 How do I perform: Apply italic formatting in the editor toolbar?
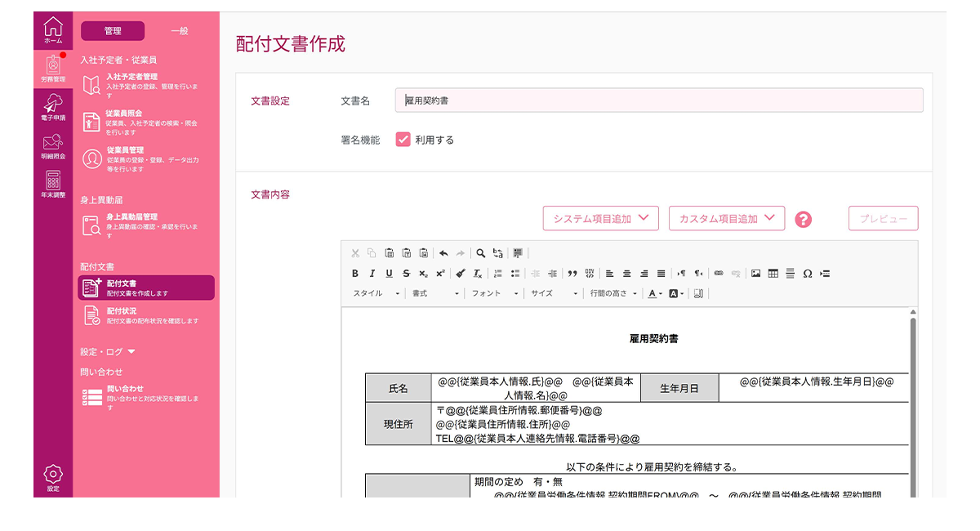[372, 274]
